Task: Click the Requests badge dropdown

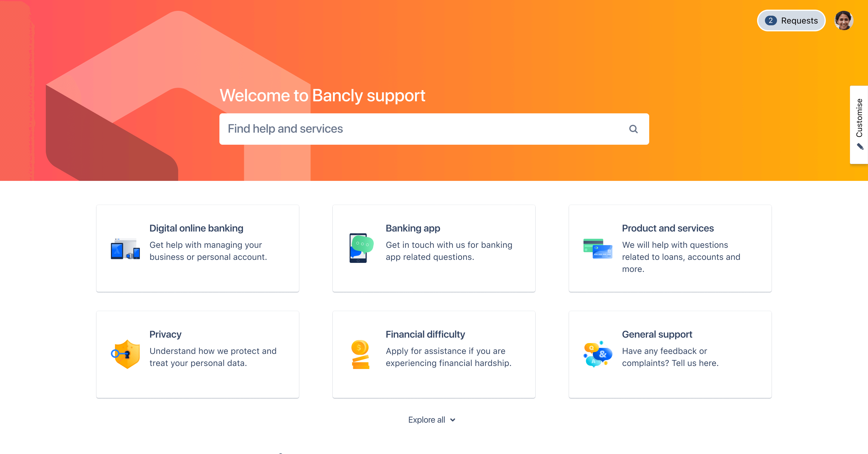Action: 792,21
